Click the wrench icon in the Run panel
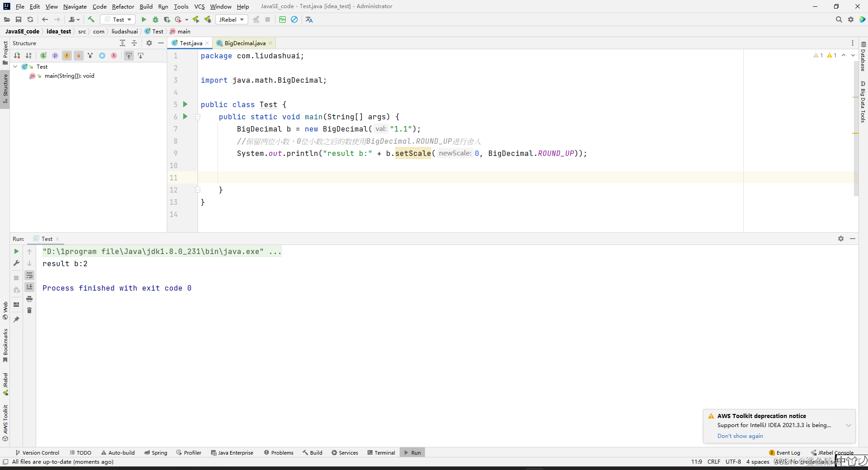 tap(16, 263)
